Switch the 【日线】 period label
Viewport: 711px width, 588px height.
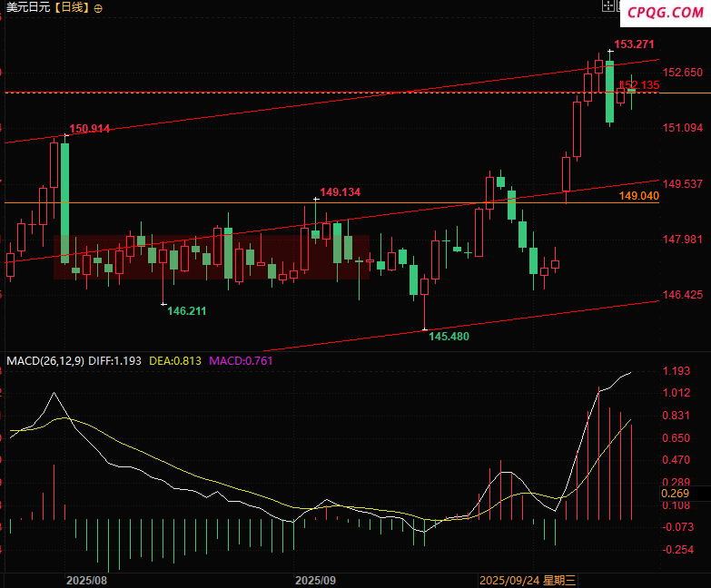(71, 7)
